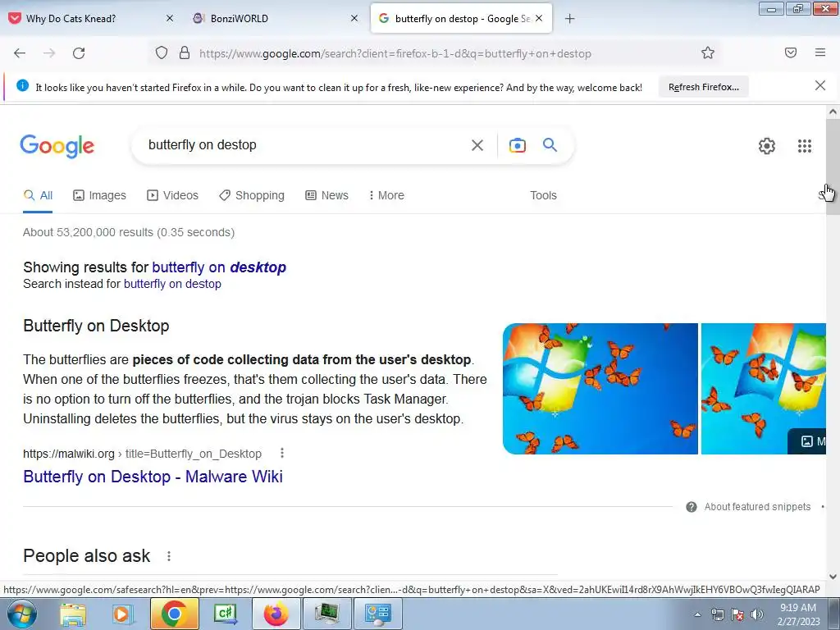Screen dimensions: 840x630
Task: Click About featured snippets link
Action: coord(757,507)
